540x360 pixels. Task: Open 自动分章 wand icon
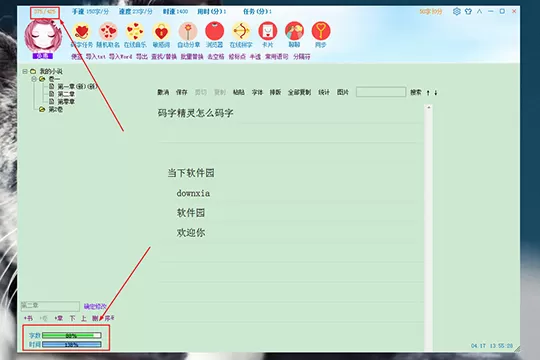tap(188, 32)
